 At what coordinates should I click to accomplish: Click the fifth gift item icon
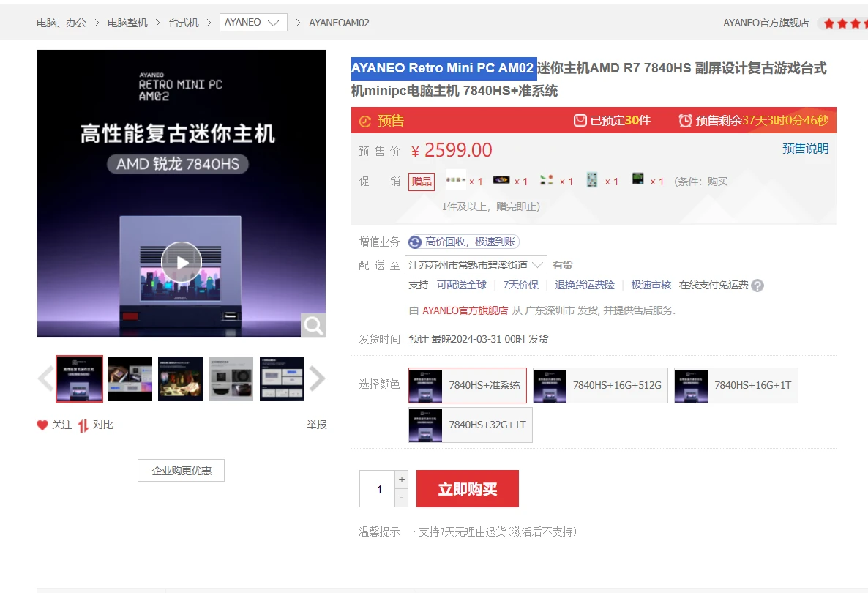[637, 179]
